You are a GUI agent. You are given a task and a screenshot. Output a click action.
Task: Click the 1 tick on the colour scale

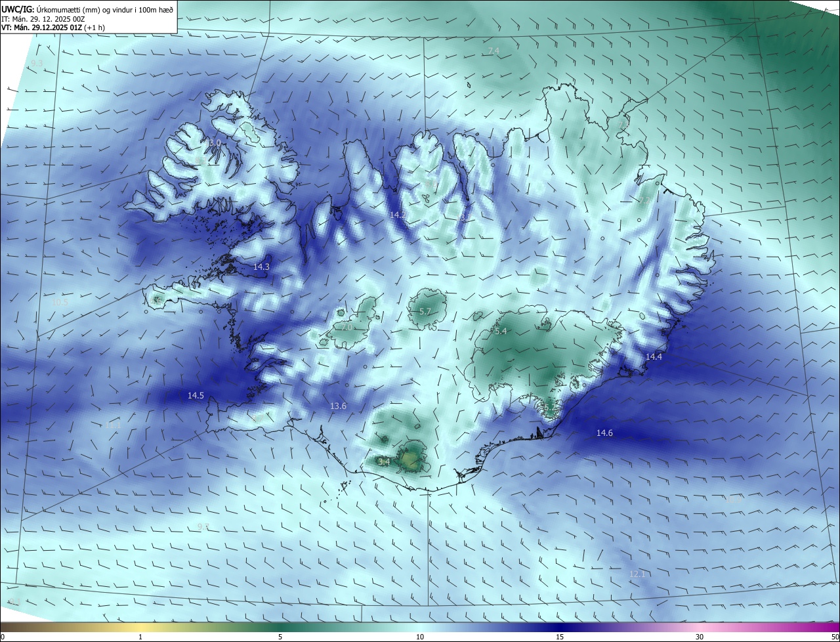pos(140,637)
